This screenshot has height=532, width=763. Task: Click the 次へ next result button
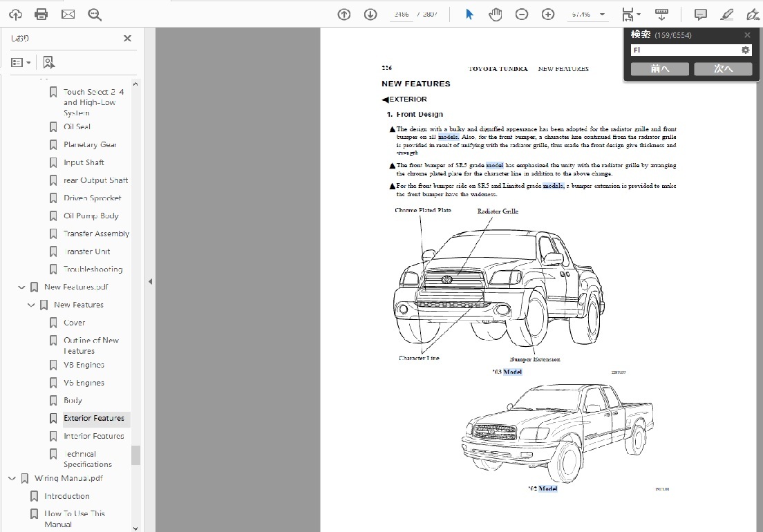point(723,69)
